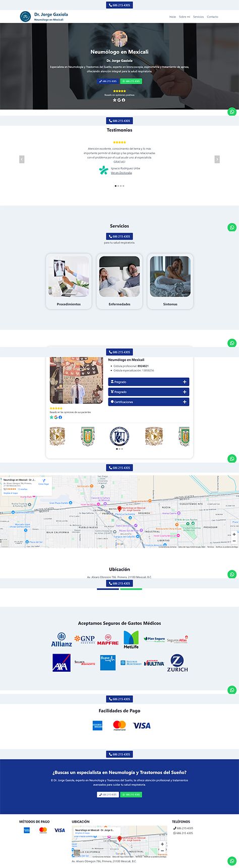Click the MAPFRE logo
This screenshot has width=239, height=868.
point(108,640)
